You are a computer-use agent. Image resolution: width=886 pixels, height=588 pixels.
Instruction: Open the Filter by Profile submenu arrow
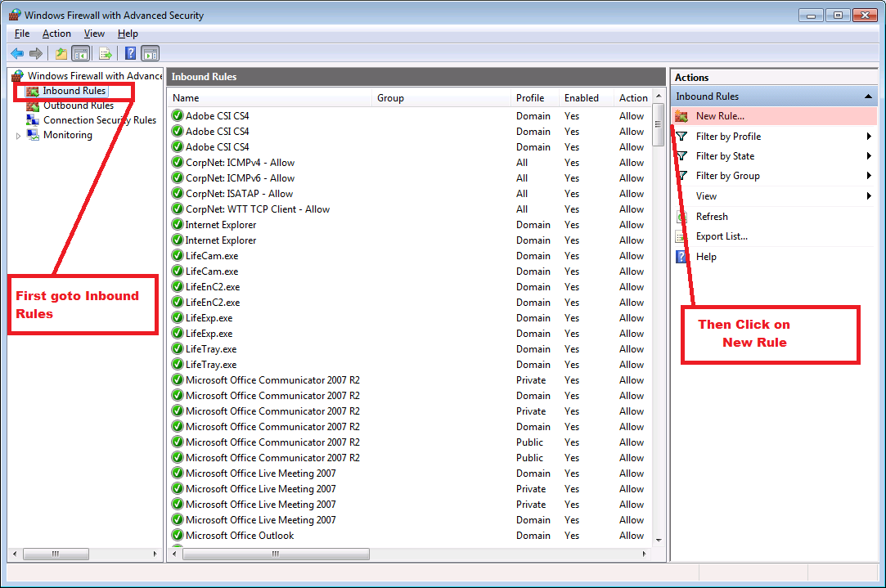869,136
